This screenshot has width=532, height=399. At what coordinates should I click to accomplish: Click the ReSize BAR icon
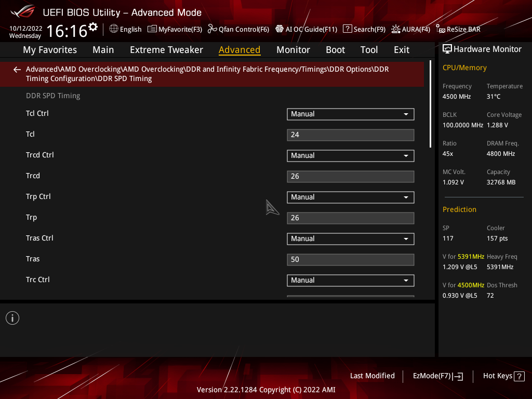click(x=441, y=29)
